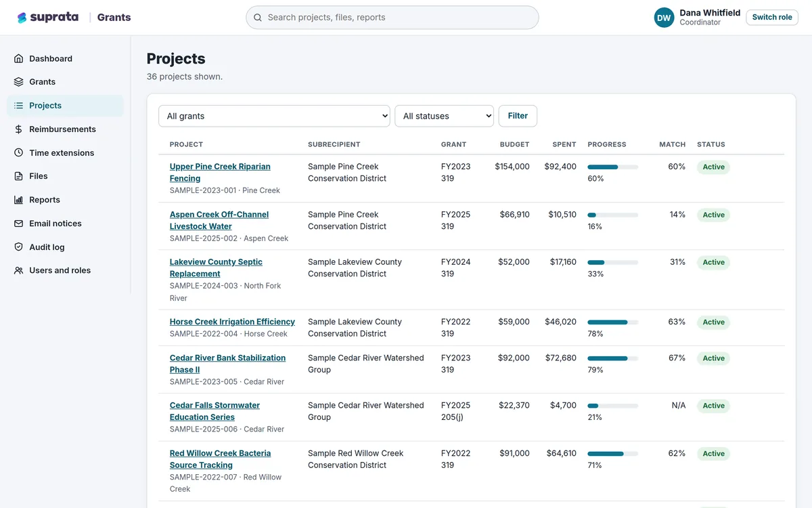Click the Grants header title text
This screenshot has width=812, height=508.
pos(114,18)
